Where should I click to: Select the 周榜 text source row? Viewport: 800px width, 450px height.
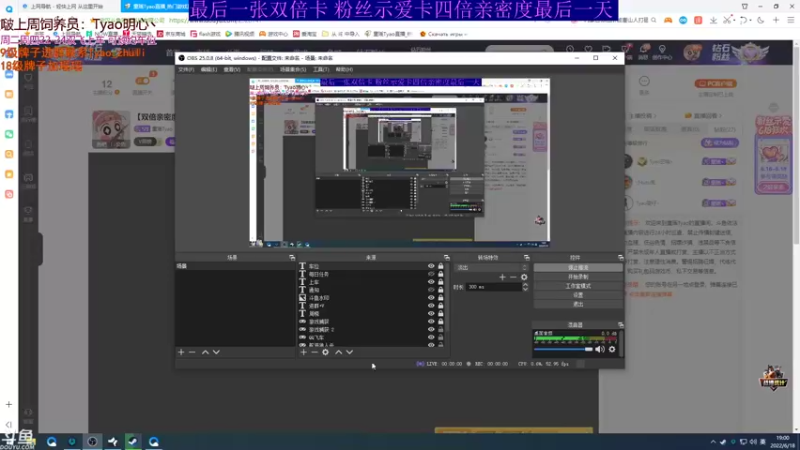[x=370, y=313]
